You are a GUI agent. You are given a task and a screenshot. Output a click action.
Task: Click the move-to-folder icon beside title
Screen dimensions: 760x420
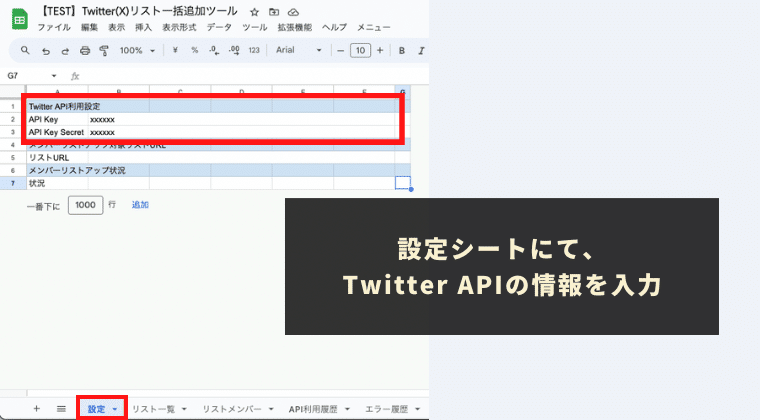point(274,12)
